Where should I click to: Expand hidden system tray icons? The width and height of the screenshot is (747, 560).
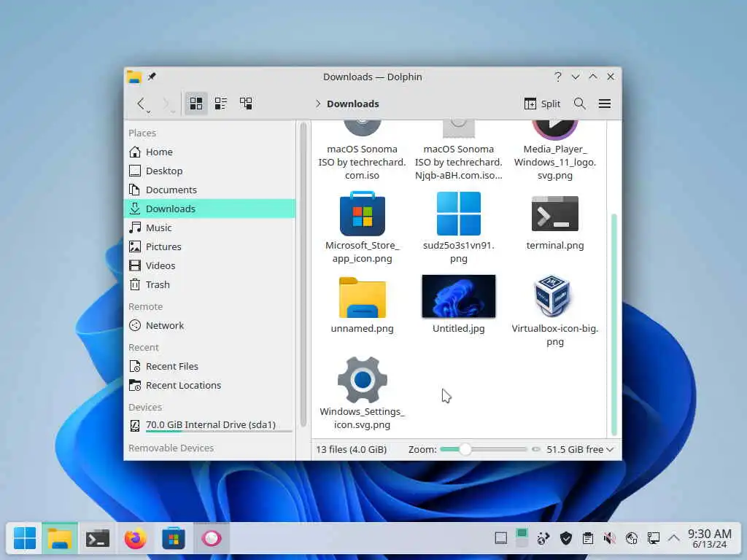pos(673,538)
